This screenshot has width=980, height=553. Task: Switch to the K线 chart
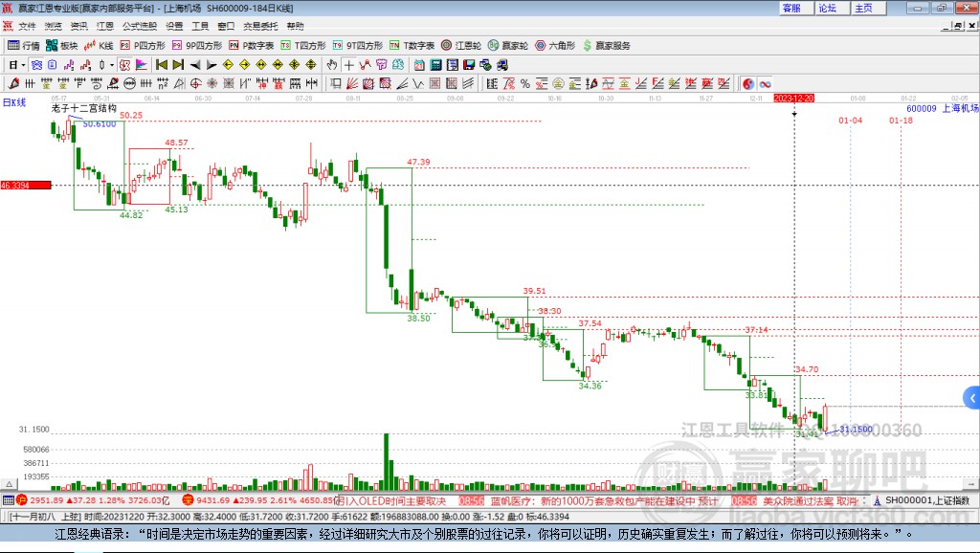tap(99, 46)
